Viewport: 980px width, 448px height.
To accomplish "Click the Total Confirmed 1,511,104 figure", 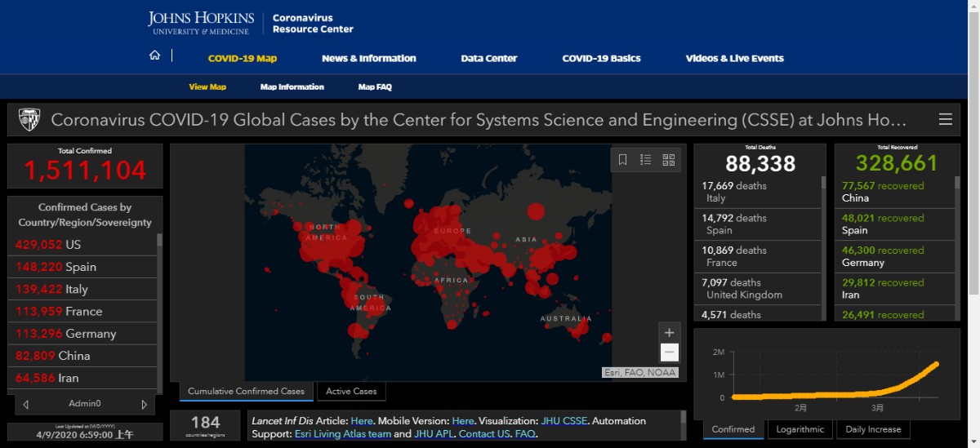I will pos(85,171).
